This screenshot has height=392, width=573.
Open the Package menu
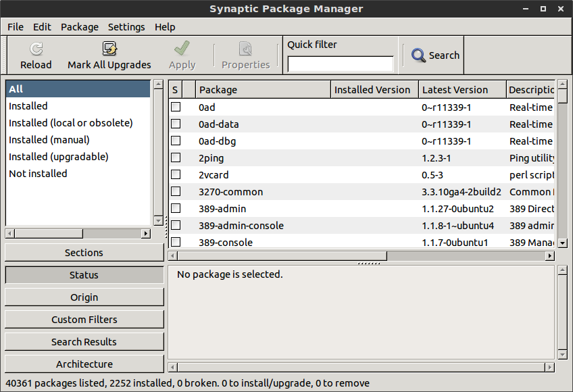click(x=80, y=27)
